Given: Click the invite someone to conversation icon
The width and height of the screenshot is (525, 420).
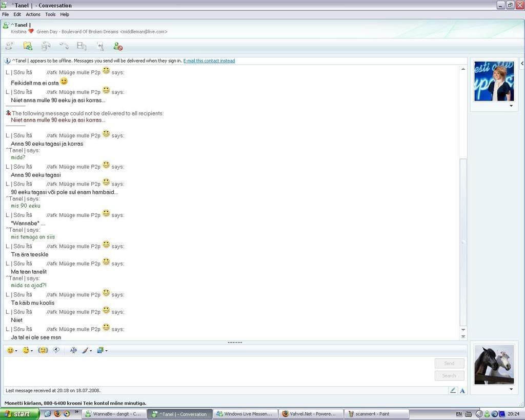Looking at the screenshot, I should [x=9, y=46].
